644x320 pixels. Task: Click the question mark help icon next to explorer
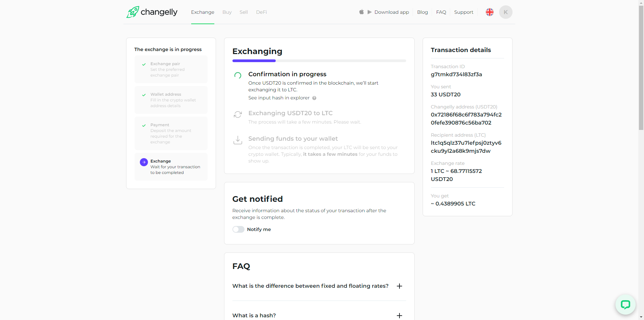pos(314,98)
